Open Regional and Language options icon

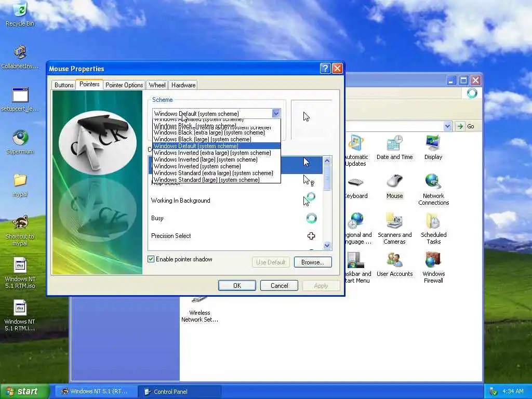tap(358, 229)
